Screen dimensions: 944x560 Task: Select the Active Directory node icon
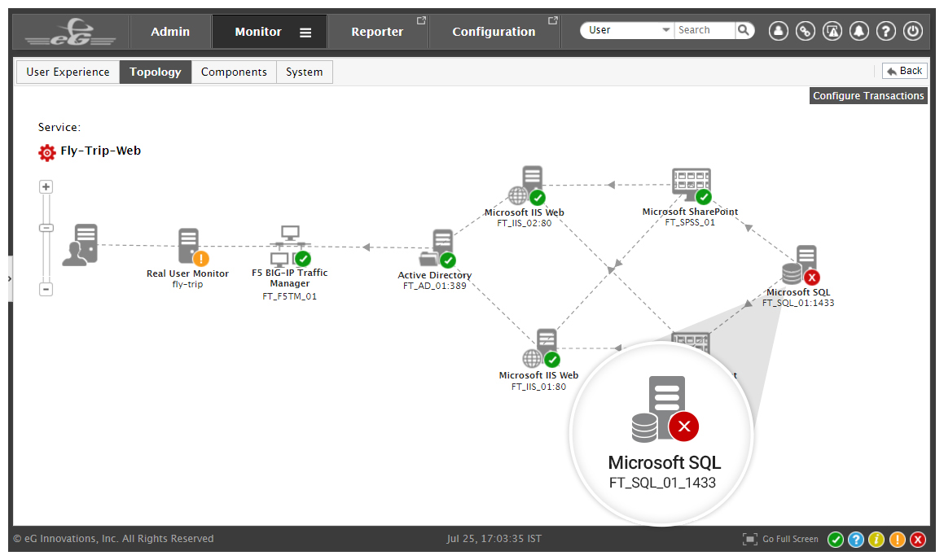coord(438,248)
